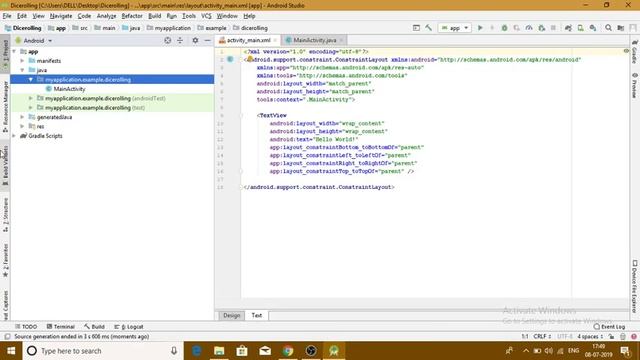Toggle the Structure side tab
This screenshot has width=640, height=360.
point(5,215)
